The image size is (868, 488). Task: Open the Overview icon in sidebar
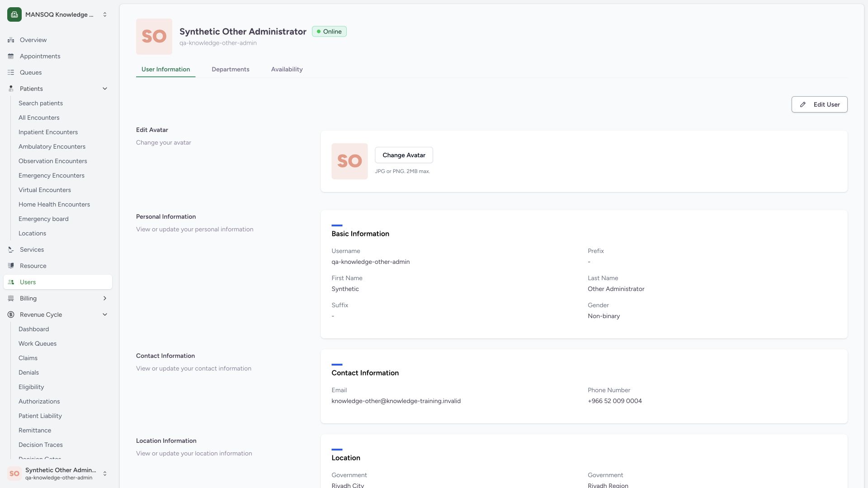coord(11,40)
